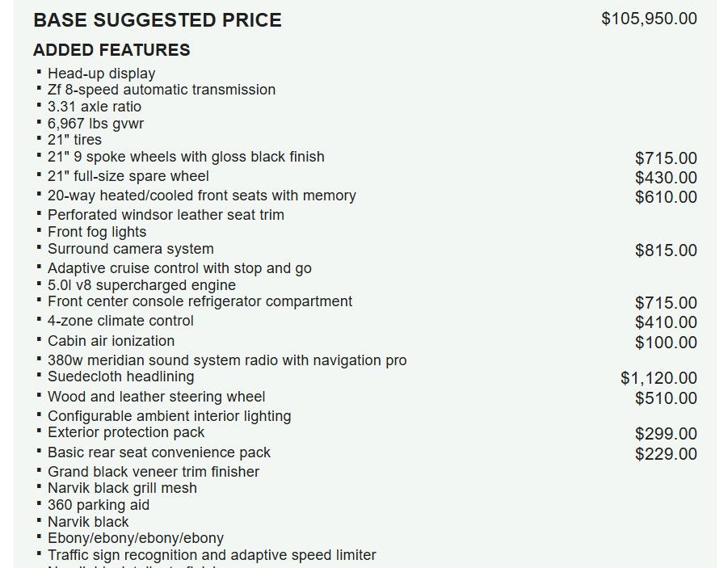Select the 4-zone climate control item
728x568 pixels.
(x=120, y=321)
